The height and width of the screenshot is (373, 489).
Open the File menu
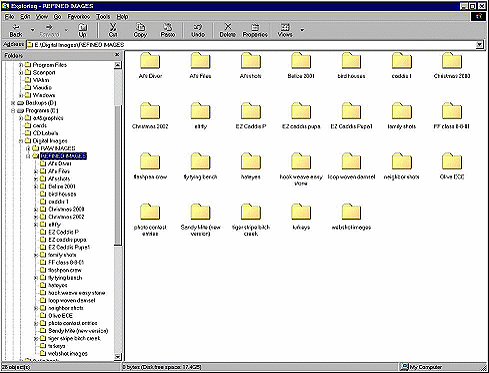(9, 16)
